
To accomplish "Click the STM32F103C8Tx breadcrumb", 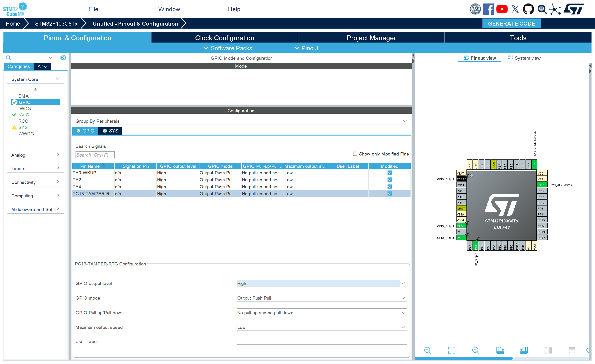I will click(x=56, y=24).
